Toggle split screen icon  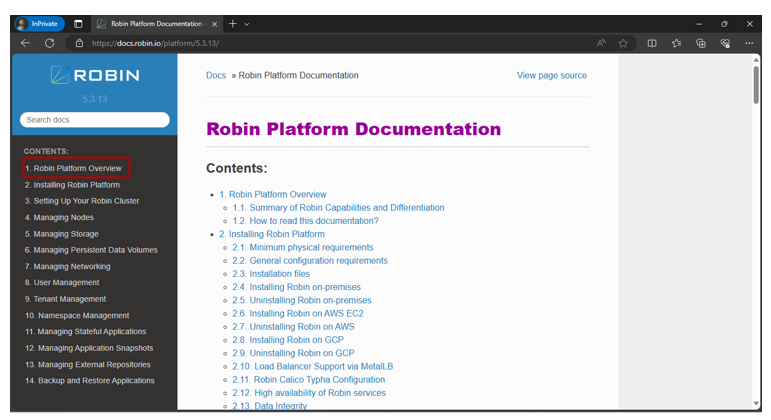point(652,43)
